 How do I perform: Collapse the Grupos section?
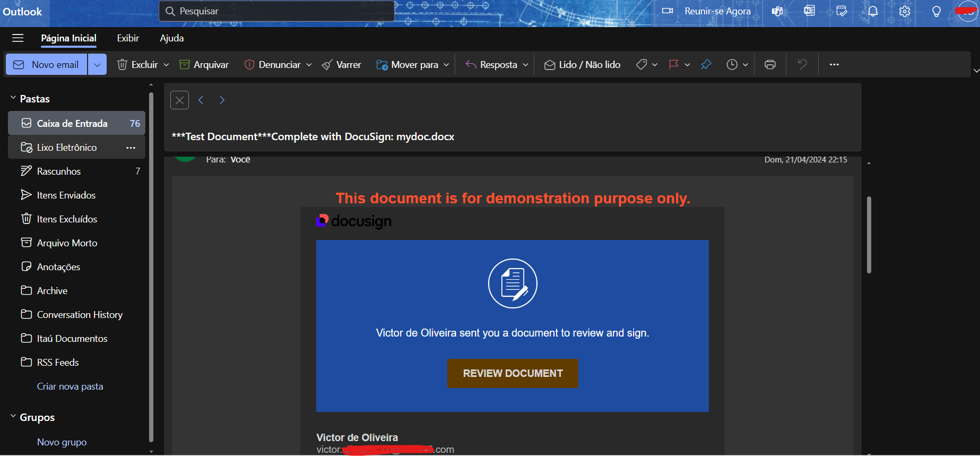click(x=13, y=417)
